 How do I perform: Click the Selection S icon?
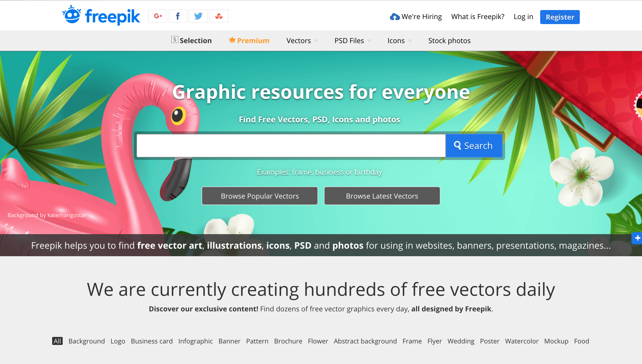tap(175, 40)
